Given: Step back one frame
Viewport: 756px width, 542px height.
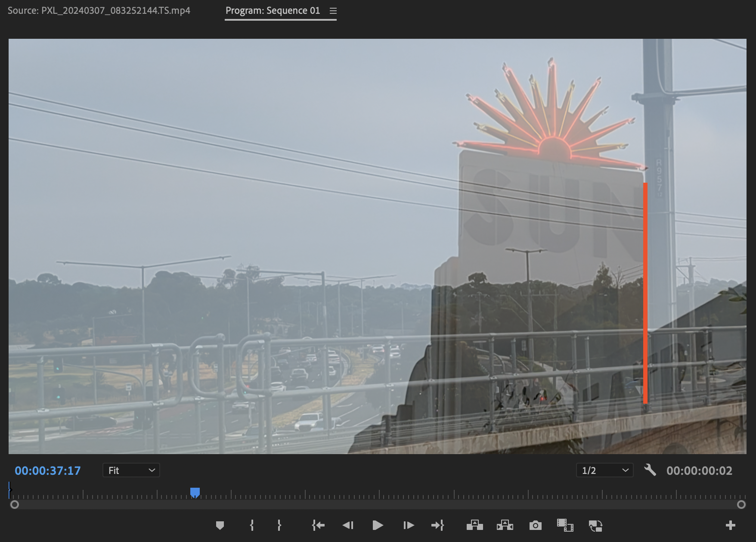Looking at the screenshot, I should 348,525.
